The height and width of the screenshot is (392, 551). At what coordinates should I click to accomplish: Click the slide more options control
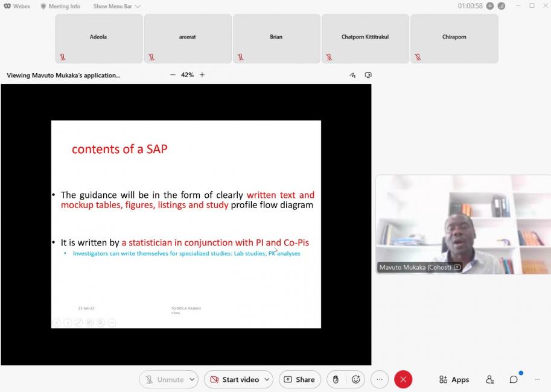click(112, 323)
